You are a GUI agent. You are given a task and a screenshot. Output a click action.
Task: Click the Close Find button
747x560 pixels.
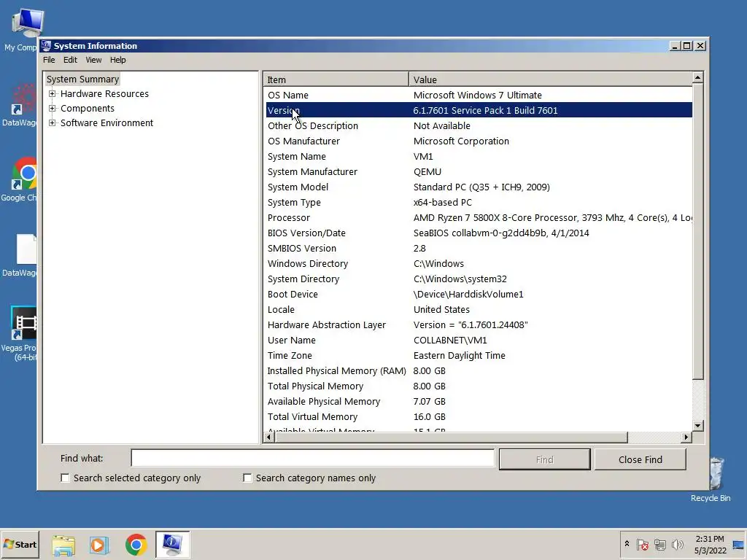point(640,459)
